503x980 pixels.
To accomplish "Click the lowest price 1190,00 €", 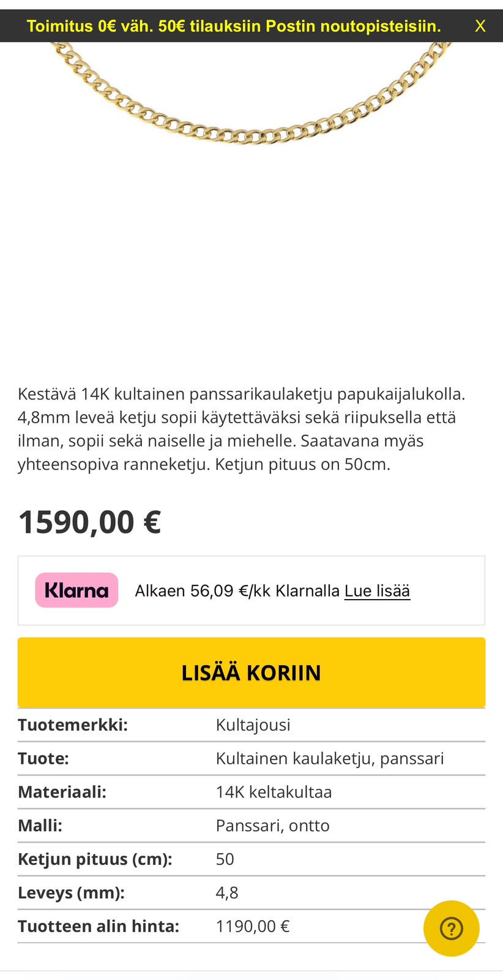I will point(252,926).
